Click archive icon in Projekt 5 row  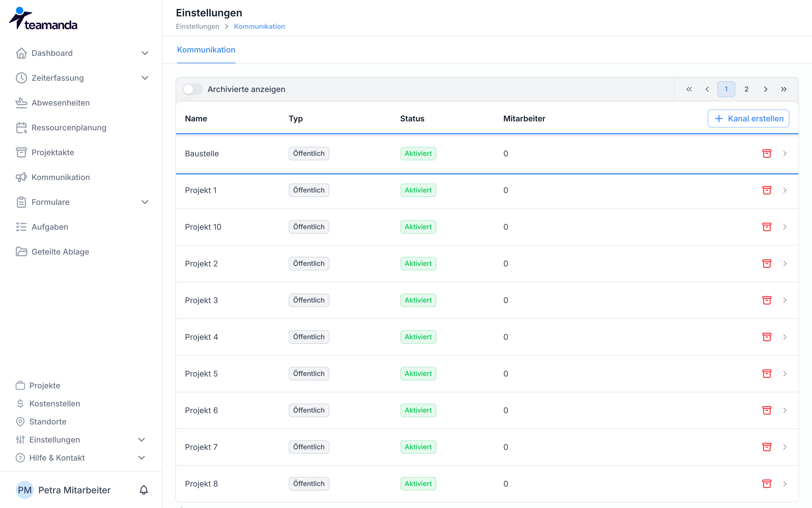pos(767,374)
